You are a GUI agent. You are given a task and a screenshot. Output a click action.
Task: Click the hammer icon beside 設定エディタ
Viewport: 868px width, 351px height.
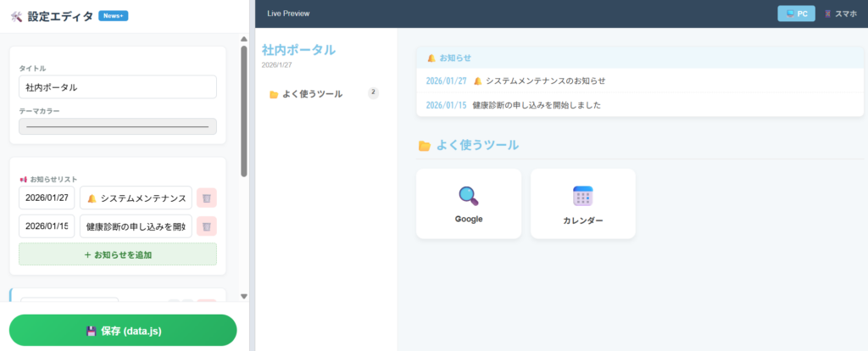tap(16, 16)
